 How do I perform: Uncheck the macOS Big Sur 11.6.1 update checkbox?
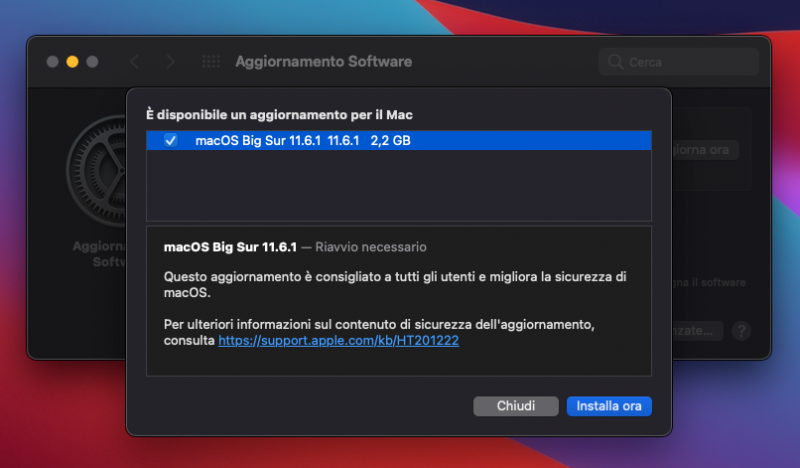point(170,140)
